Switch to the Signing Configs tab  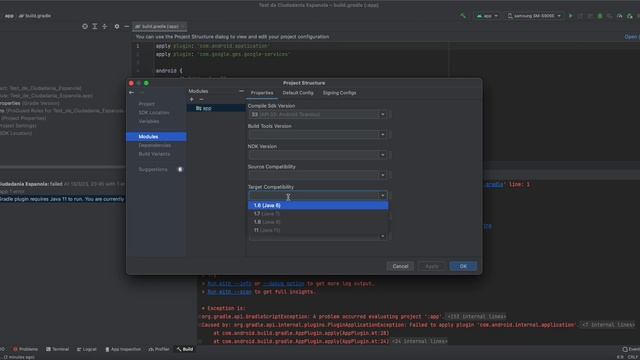(x=339, y=93)
